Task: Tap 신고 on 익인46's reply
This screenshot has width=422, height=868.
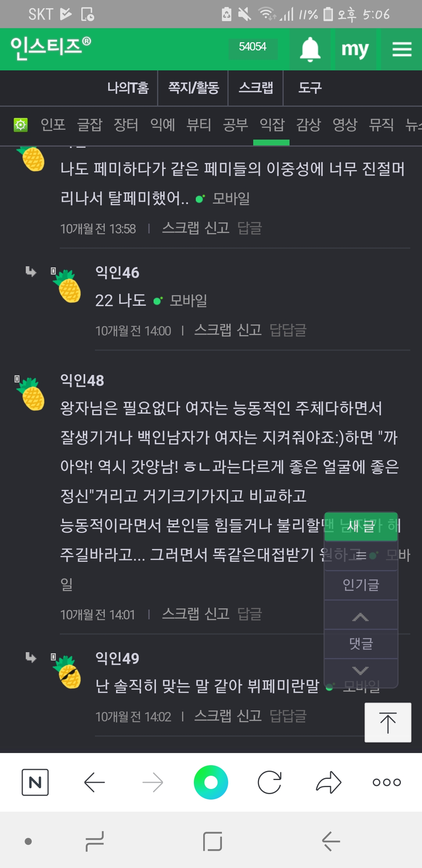Action: [249, 330]
